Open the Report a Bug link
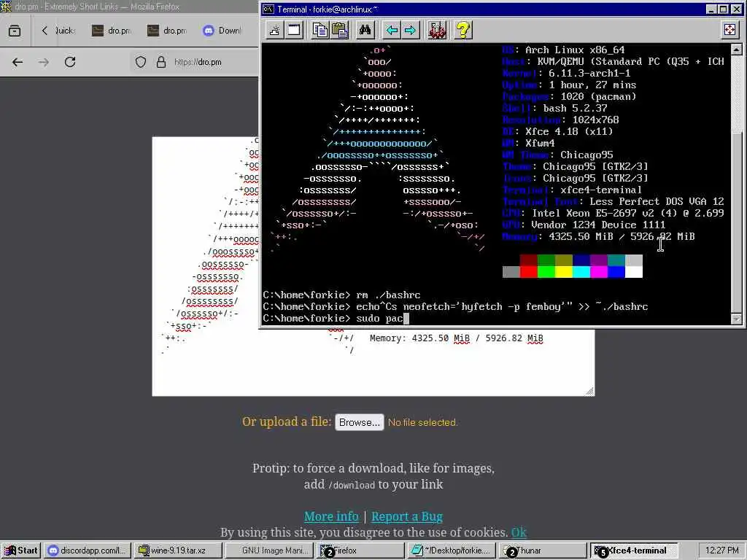Screen dimensions: 747x560 tap(407, 516)
